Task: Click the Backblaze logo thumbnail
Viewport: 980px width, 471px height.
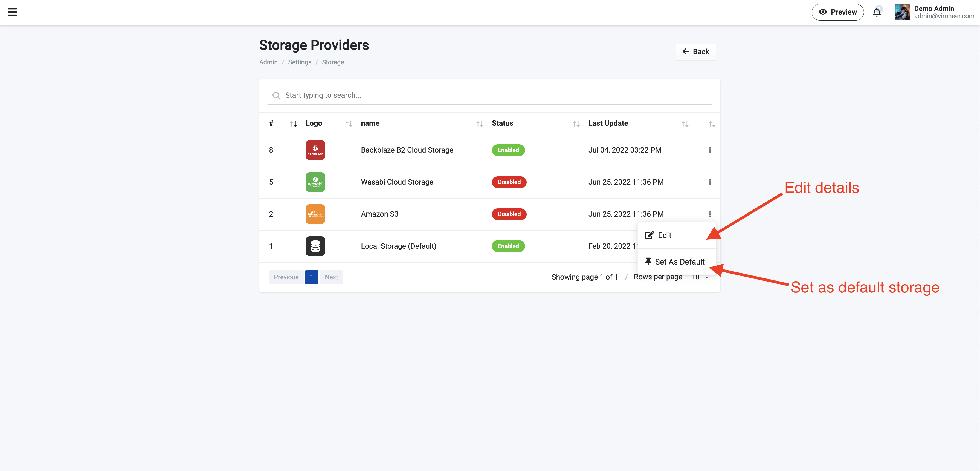Action: point(315,150)
